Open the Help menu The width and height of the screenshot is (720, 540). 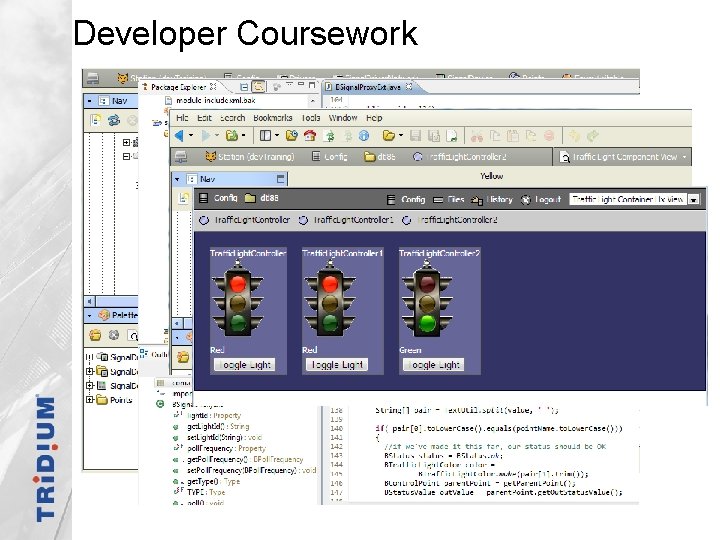[374, 118]
